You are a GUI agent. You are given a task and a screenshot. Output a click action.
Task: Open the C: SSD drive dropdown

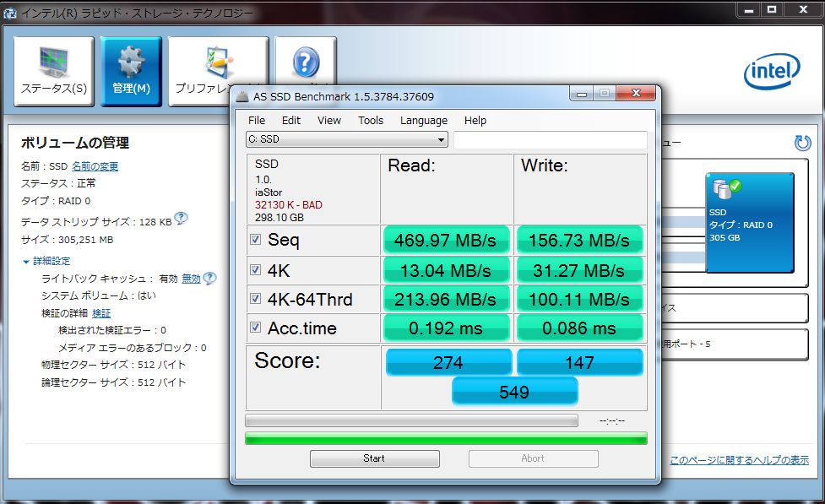347,139
